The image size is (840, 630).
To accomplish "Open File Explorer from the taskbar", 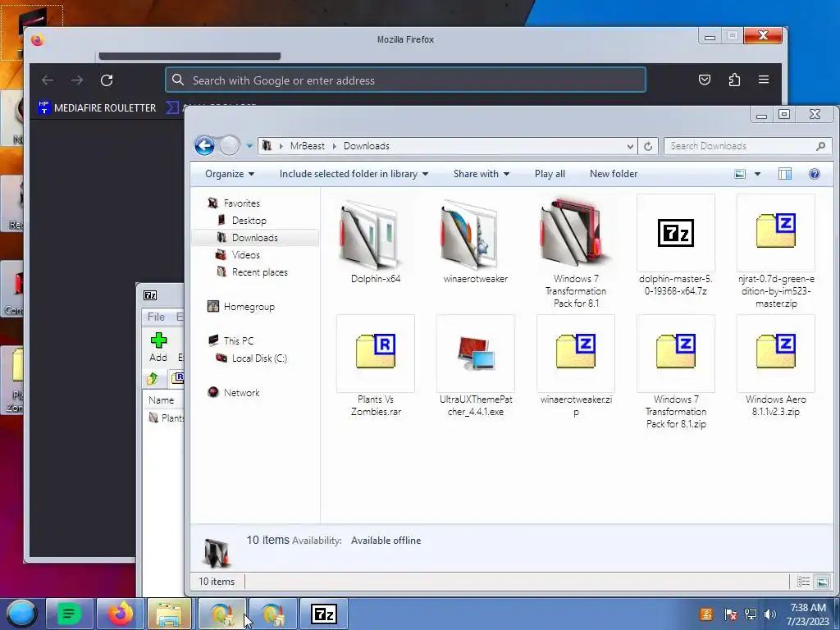I will (x=171, y=614).
